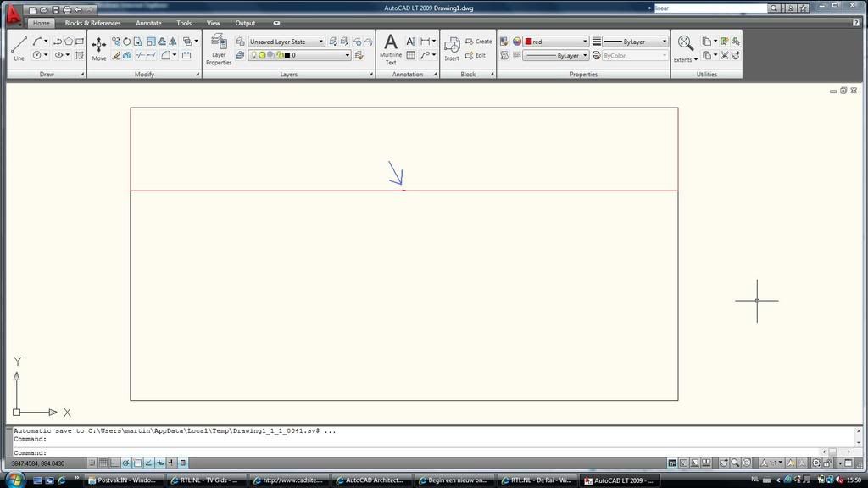Click Save in Quick Access toolbar

[55, 10]
